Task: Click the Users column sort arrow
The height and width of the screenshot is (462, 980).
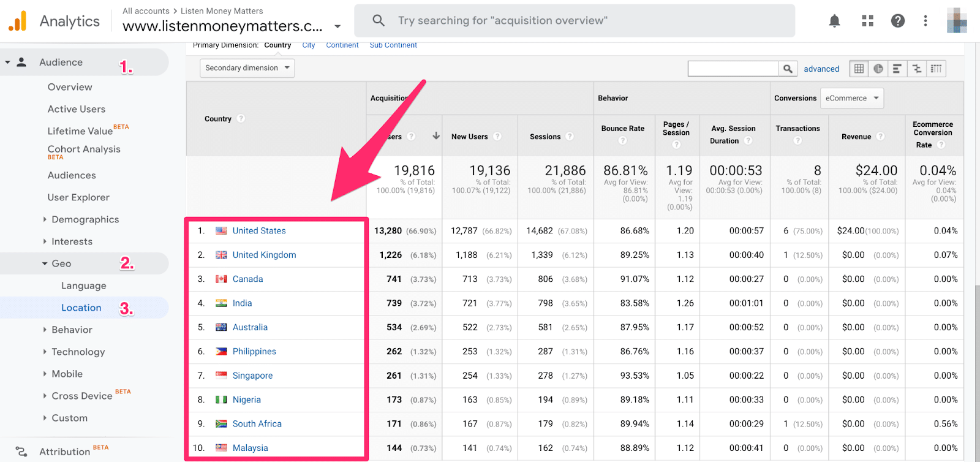Action: (436, 135)
